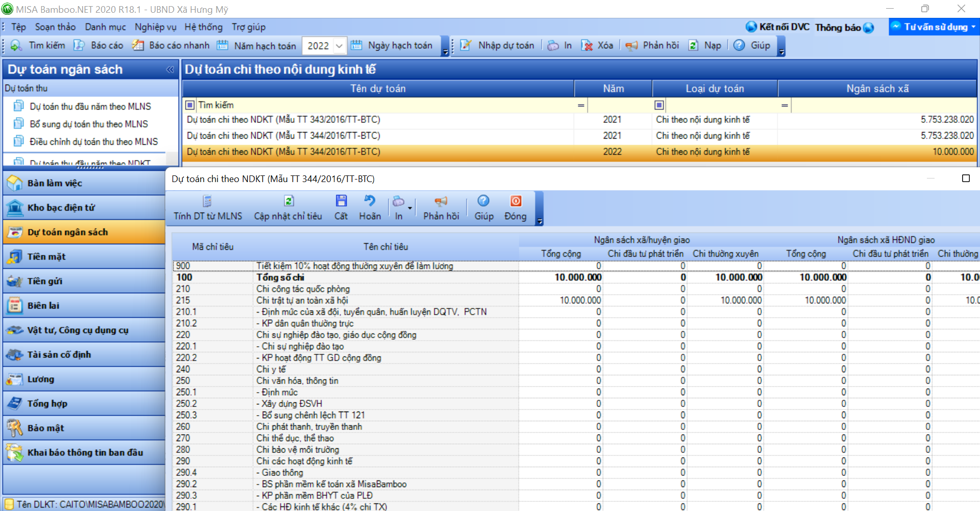Image resolution: width=980 pixels, height=511 pixels.
Task: Open the Soạn thảo menu
Action: pyautogui.click(x=55, y=27)
